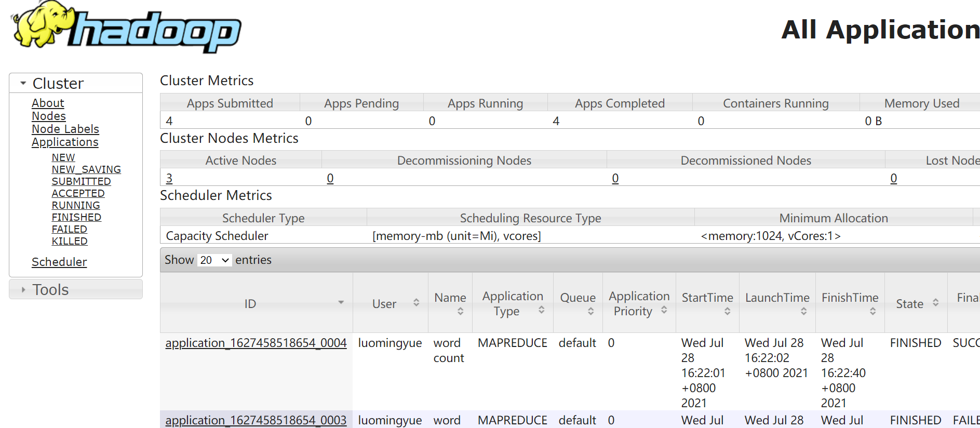
Task: Click the Containers Running header
Action: pos(776,103)
